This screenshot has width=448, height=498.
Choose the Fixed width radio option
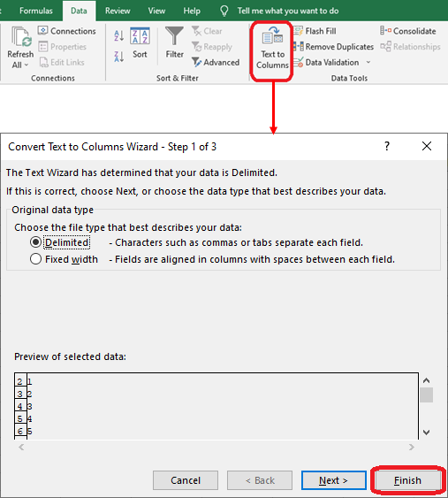pos(35,259)
